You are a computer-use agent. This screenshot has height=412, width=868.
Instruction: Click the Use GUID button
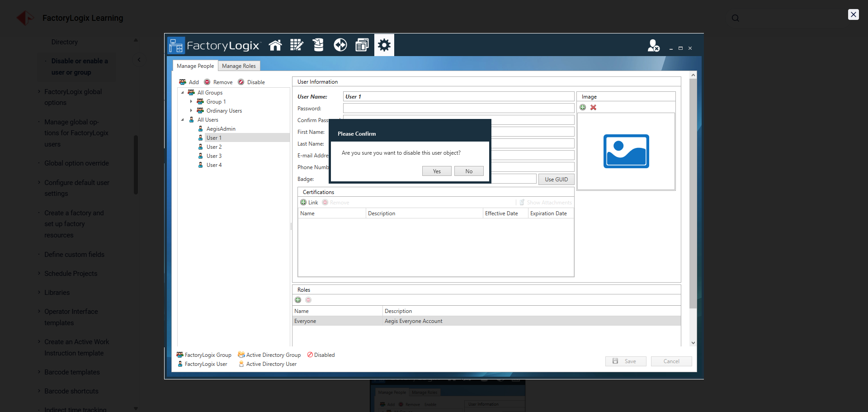(556, 180)
